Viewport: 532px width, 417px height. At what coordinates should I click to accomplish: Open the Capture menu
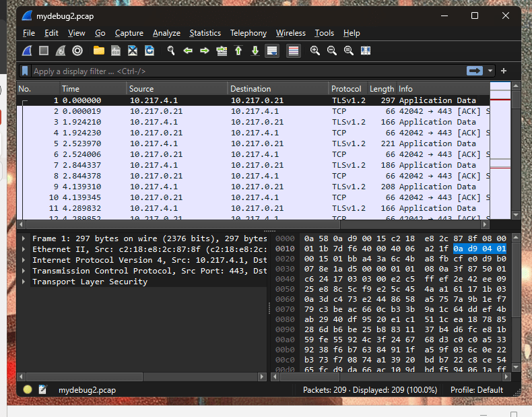click(129, 33)
